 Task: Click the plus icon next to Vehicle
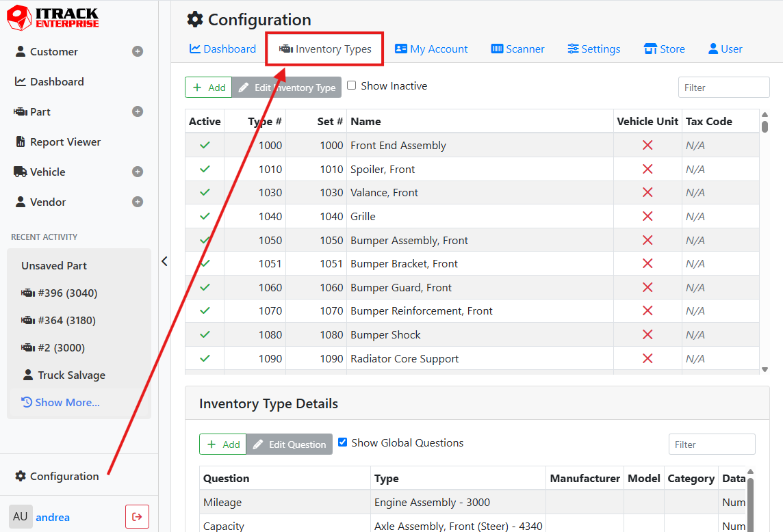pos(138,172)
